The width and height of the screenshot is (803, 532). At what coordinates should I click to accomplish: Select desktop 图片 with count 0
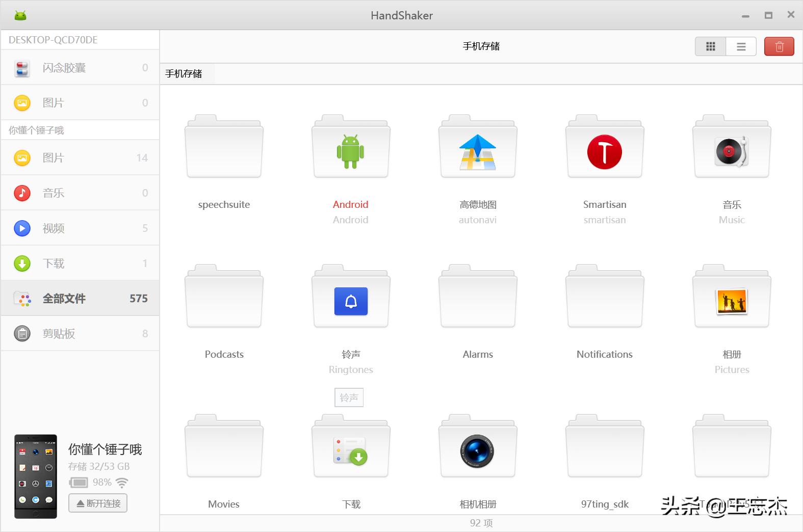pyautogui.click(x=80, y=103)
